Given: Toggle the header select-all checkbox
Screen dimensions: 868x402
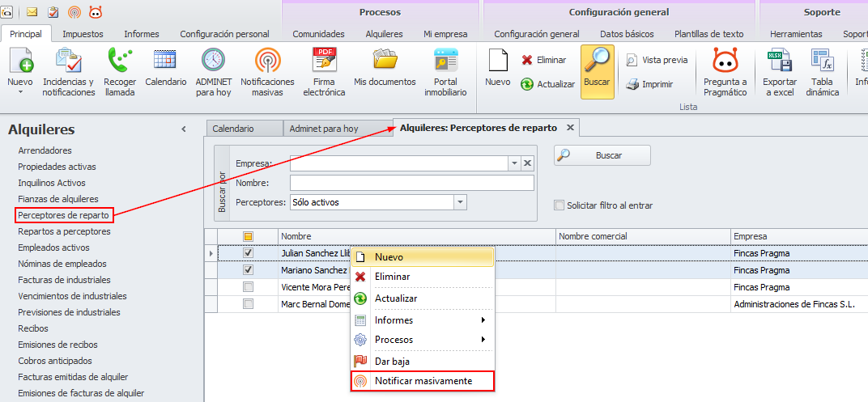Looking at the screenshot, I should (x=249, y=236).
